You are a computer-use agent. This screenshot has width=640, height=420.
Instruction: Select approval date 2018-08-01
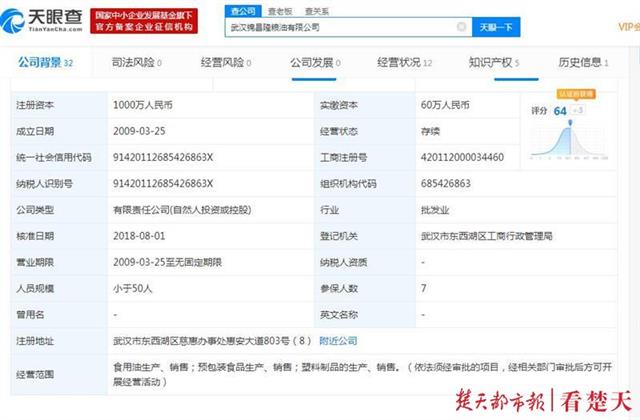point(139,236)
